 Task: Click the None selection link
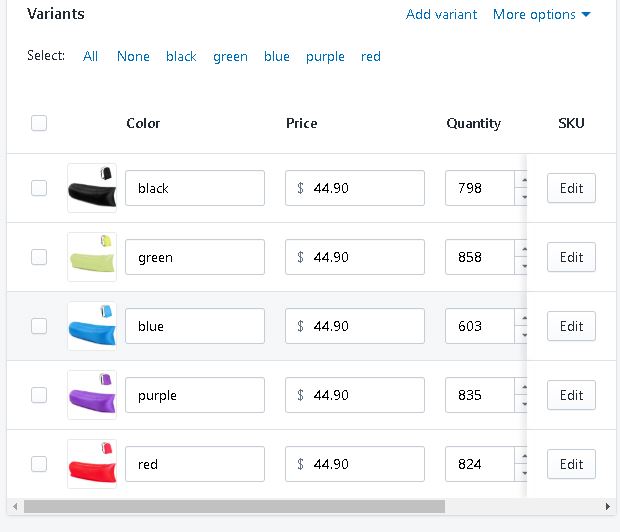(133, 57)
